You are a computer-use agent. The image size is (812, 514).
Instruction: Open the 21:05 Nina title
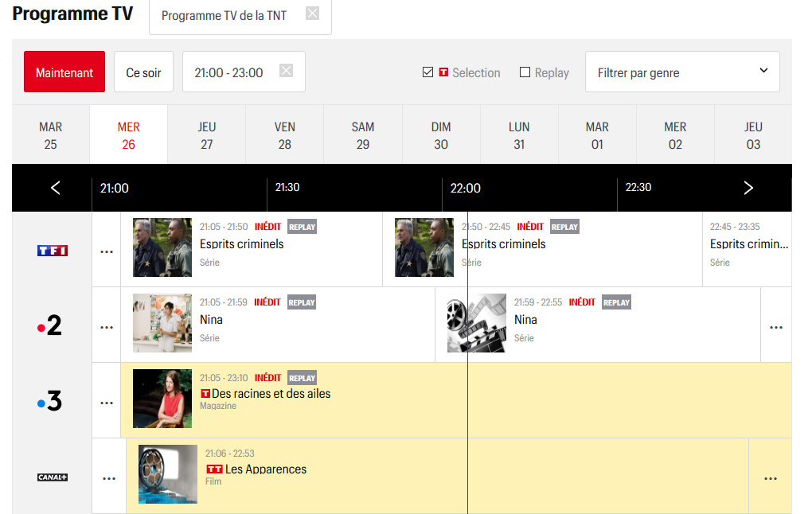211,319
